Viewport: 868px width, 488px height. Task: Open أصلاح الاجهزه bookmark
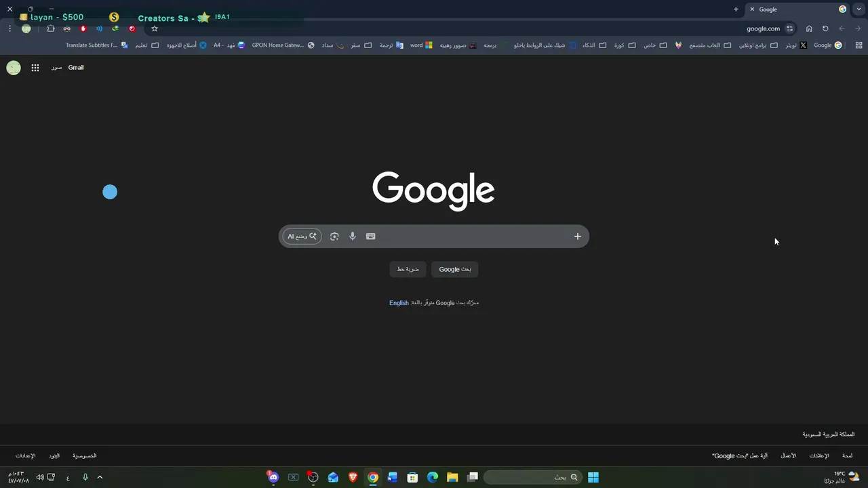coord(186,45)
